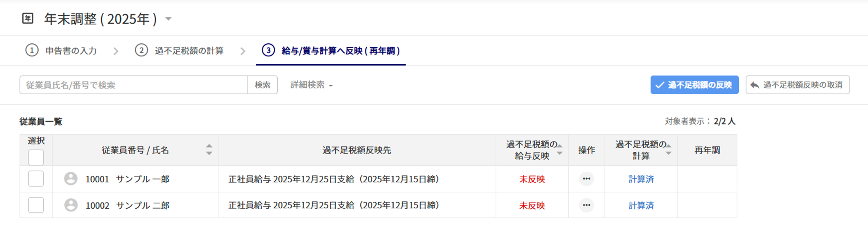Go to step 1 申告書の入力

click(x=62, y=51)
